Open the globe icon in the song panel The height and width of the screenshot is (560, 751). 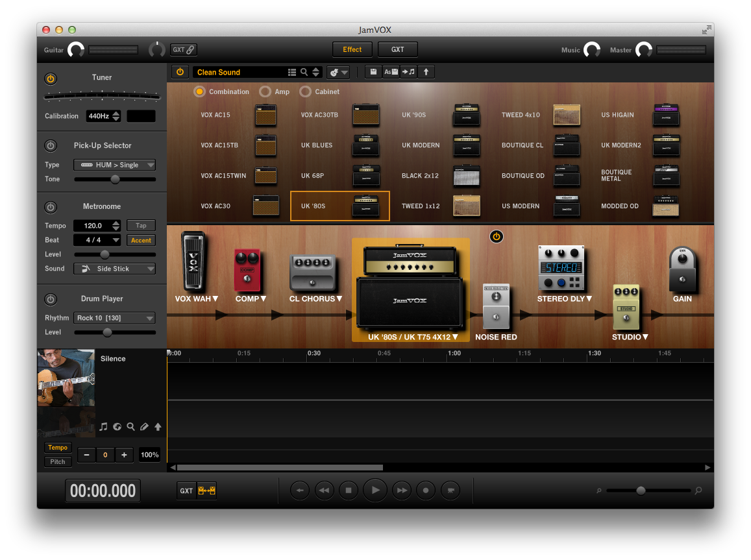click(x=117, y=426)
